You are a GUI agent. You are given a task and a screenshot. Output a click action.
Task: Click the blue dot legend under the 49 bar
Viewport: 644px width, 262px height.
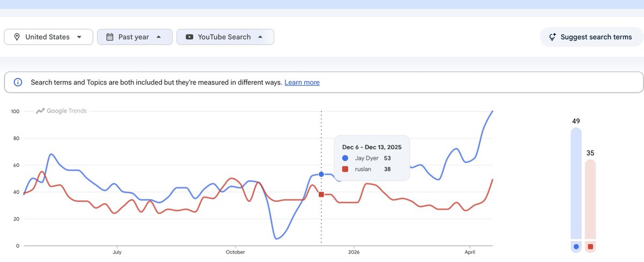(x=576, y=247)
